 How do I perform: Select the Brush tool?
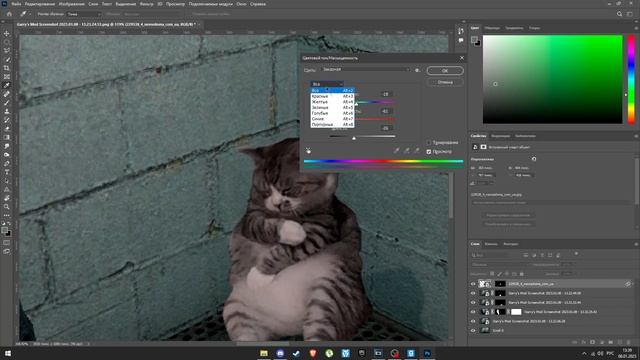(7, 103)
